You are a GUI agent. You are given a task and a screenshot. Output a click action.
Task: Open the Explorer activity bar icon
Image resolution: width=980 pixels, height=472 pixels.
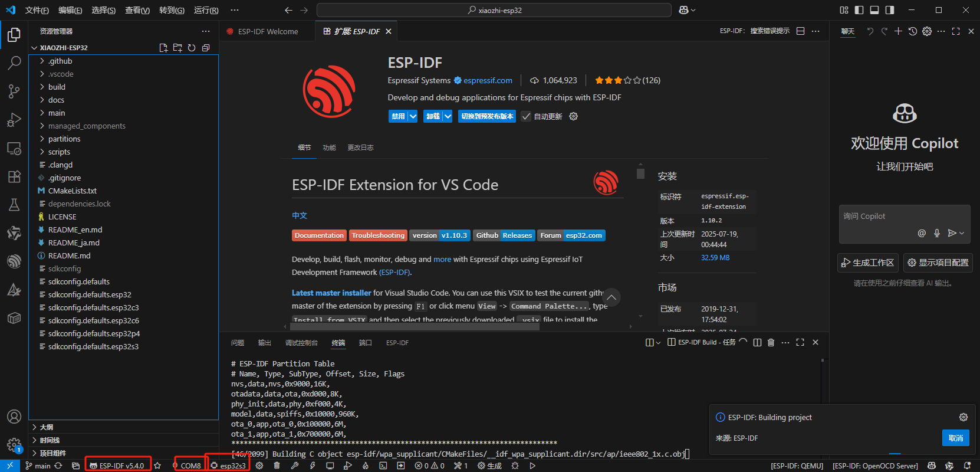pyautogui.click(x=14, y=35)
